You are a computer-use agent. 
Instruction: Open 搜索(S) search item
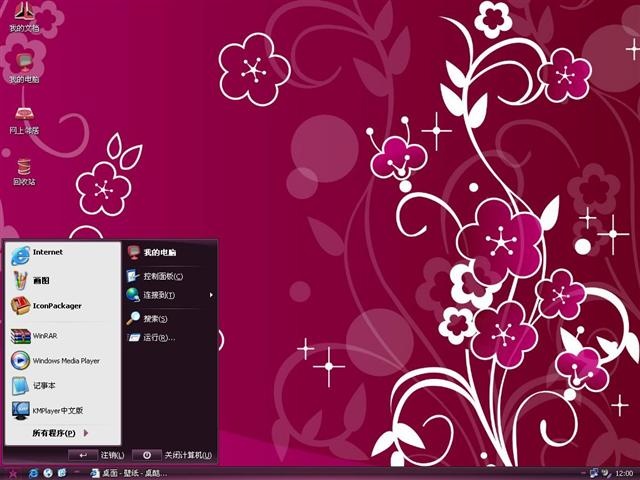point(169,318)
